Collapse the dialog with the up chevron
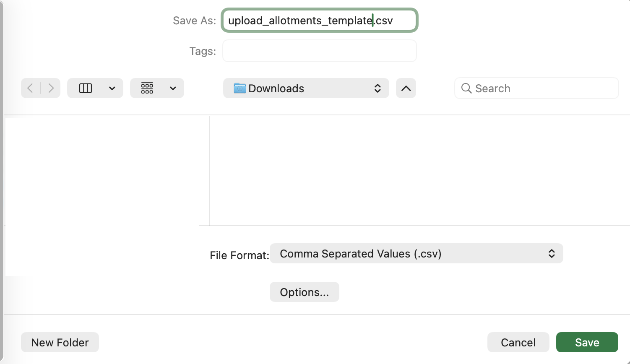The image size is (630, 364). click(x=406, y=88)
